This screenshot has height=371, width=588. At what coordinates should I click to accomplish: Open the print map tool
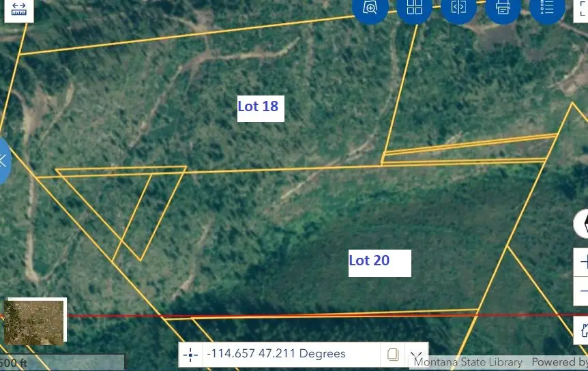[503, 8]
